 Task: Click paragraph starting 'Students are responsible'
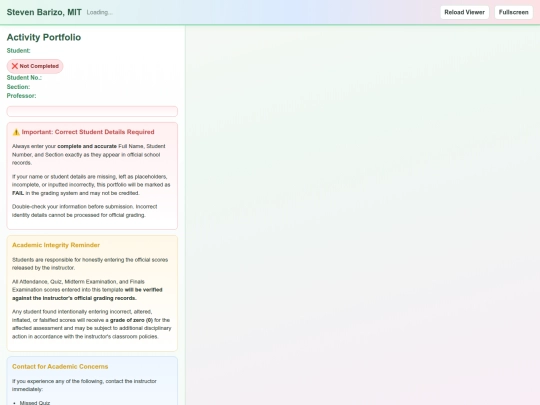[90, 264]
